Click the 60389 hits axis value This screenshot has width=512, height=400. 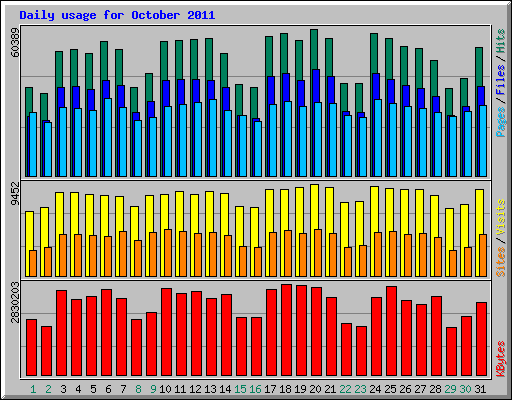15,42
